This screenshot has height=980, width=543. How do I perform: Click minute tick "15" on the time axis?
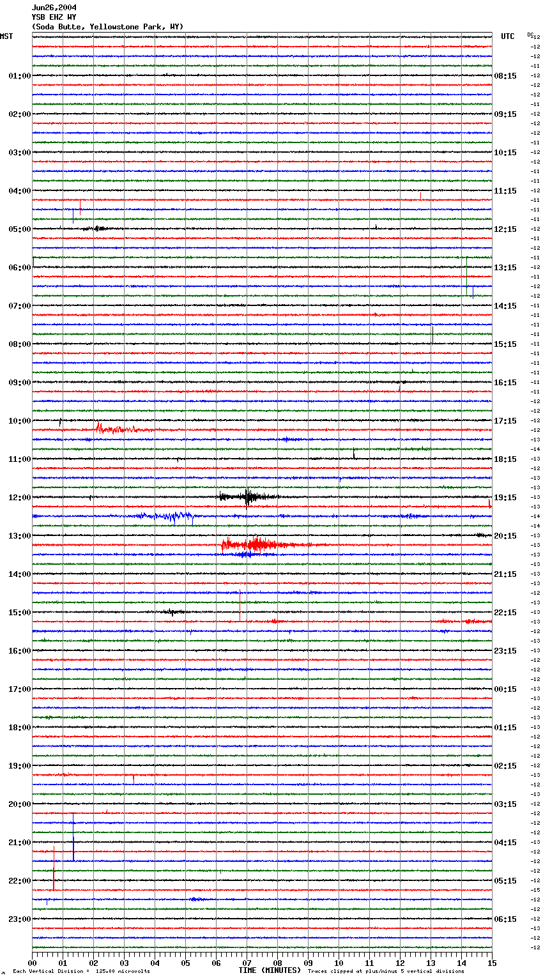click(x=491, y=963)
